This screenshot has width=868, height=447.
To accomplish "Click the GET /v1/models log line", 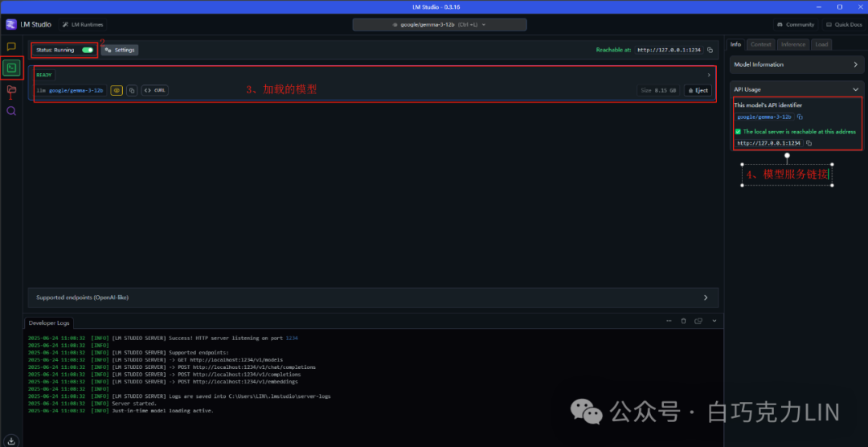I will click(155, 359).
